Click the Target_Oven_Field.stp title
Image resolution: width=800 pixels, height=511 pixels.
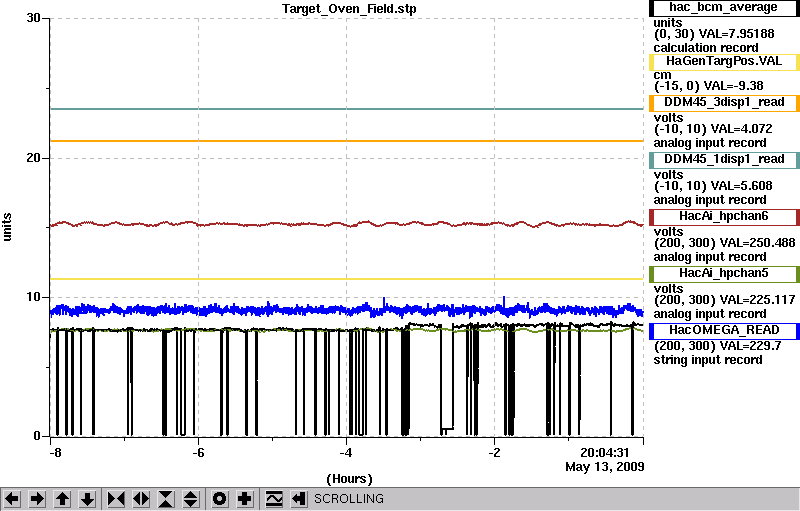pyautogui.click(x=349, y=9)
